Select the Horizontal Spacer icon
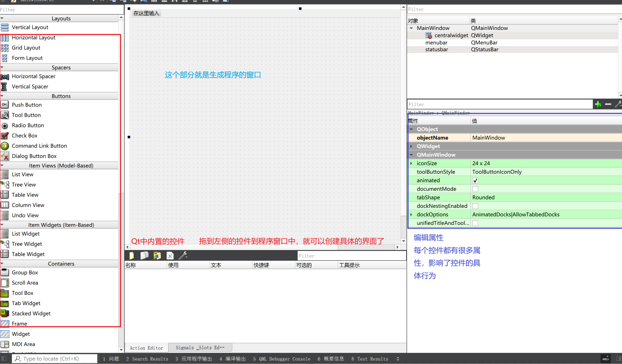The width and height of the screenshot is (622, 364). pos(5,76)
